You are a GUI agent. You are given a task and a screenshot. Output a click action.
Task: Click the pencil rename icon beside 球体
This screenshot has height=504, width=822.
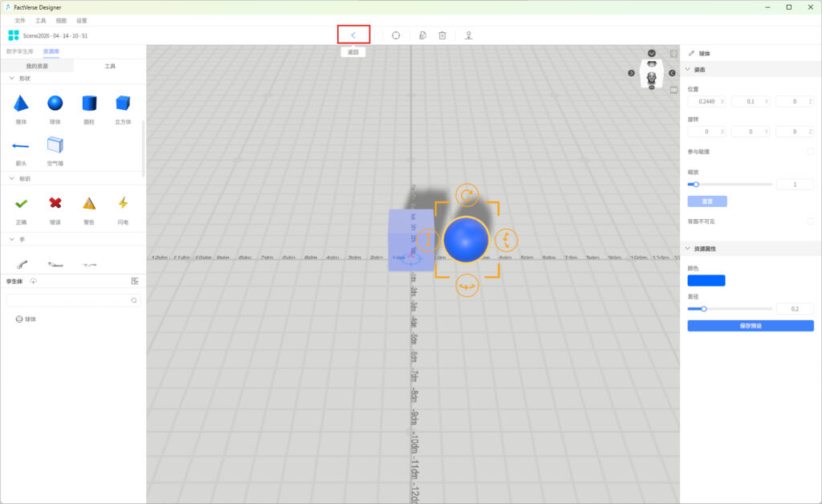pyautogui.click(x=691, y=54)
